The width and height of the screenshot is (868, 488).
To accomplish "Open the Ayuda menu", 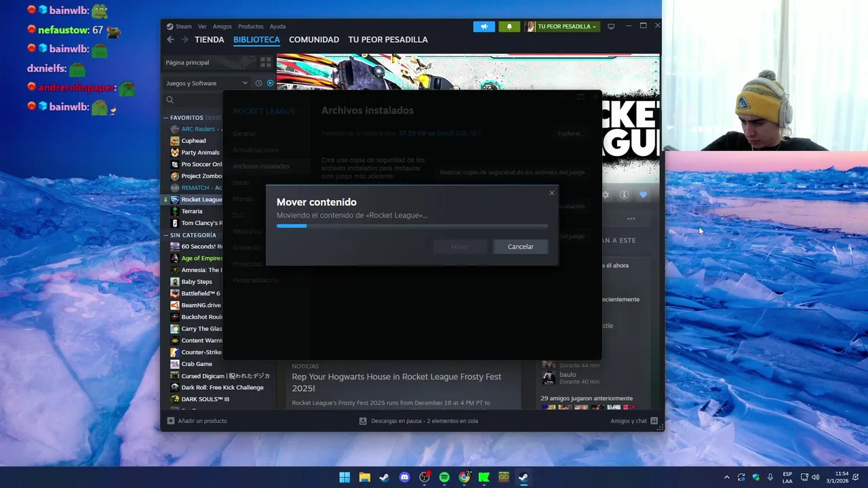I will coord(277,26).
